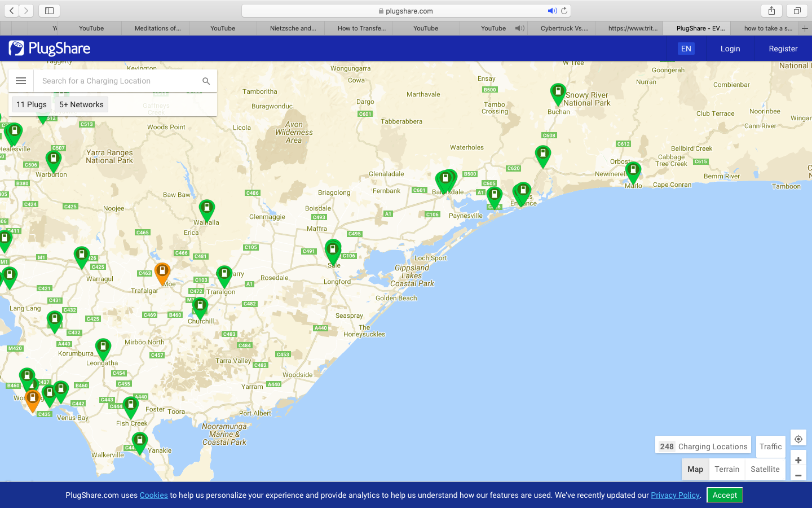Screen dimensions: 812x508
Task: Click the PlugShare logo
Action: pyautogui.click(x=50, y=49)
